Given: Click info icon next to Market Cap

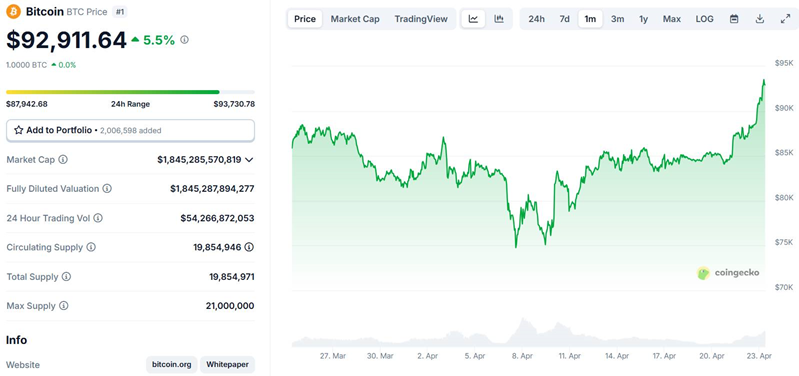Looking at the screenshot, I should coord(63,159).
